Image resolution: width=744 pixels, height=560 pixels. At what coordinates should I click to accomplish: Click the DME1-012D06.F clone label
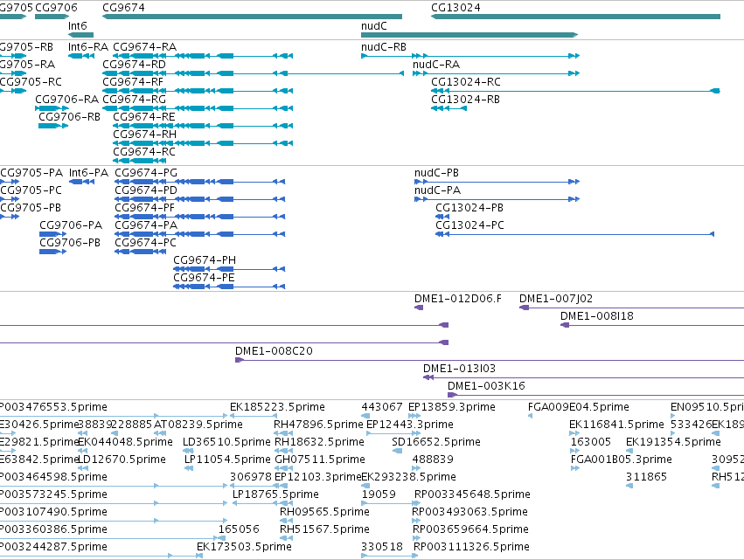[x=458, y=299]
